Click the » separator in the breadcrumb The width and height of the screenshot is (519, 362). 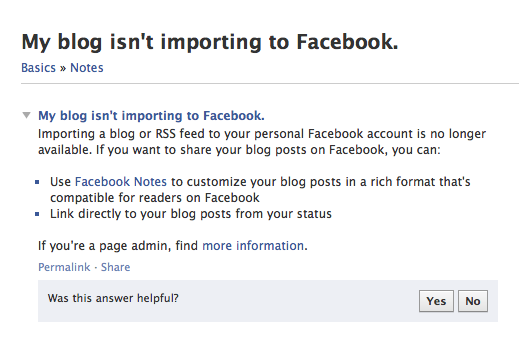coord(63,68)
